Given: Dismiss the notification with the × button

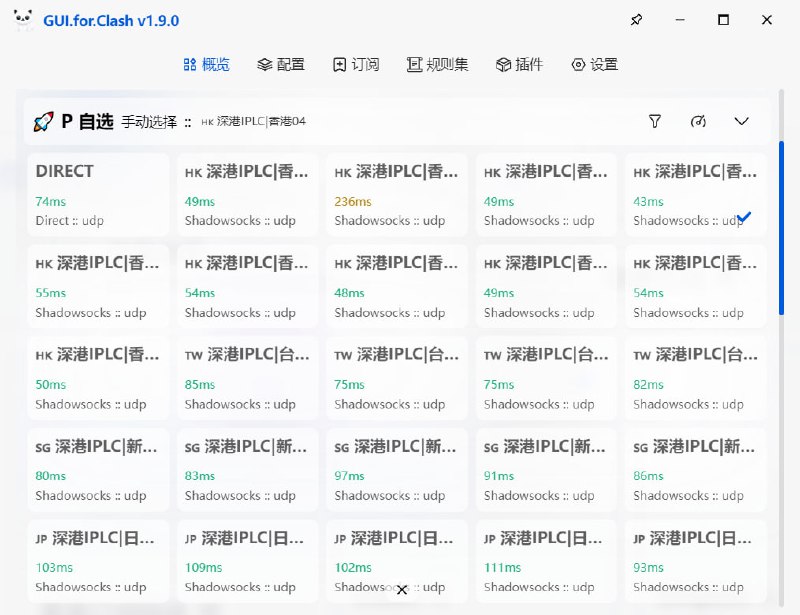Looking at the screenshot, I should [x=402, y=589].
